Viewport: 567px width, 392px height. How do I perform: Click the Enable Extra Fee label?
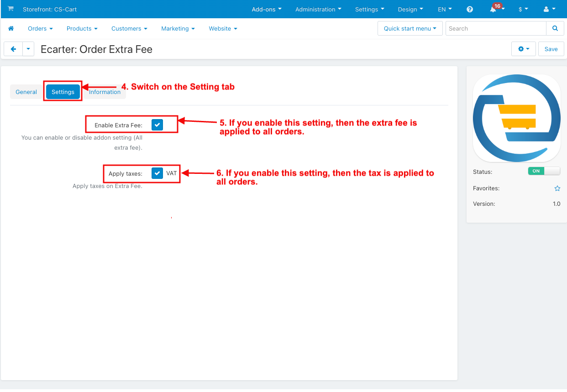(118, 125)
